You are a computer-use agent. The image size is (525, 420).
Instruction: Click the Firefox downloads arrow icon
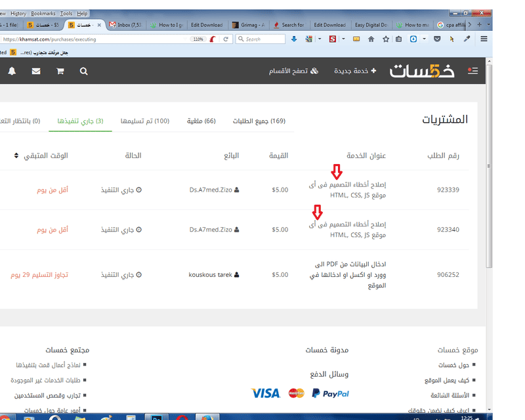tap(294, 39)
